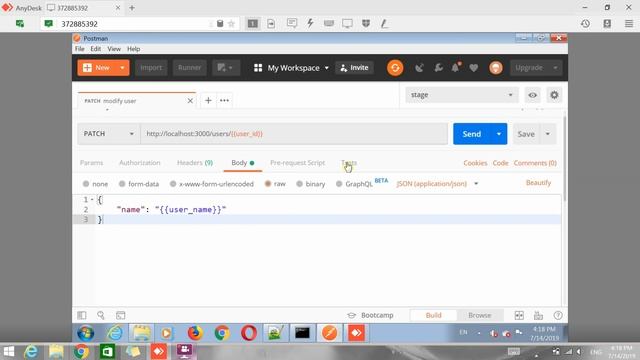Open notifications bell in Postman
Image resolution: width=640 pixels, height=360 pixels.
456,67
